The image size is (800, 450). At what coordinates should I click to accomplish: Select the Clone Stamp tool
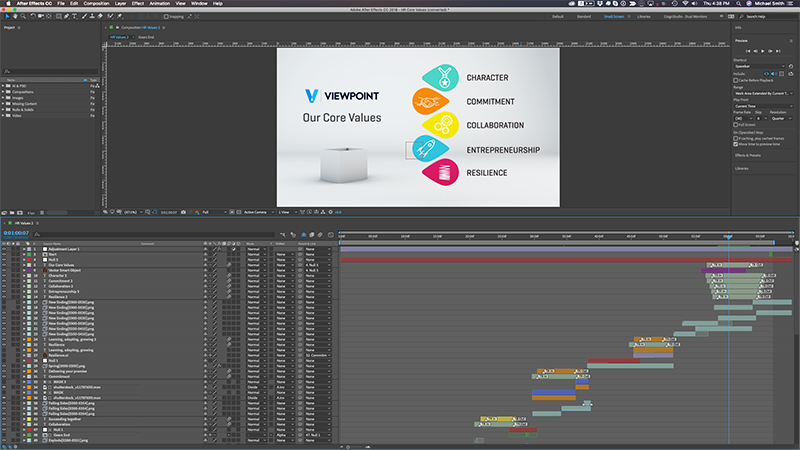[x=92, y=16]
